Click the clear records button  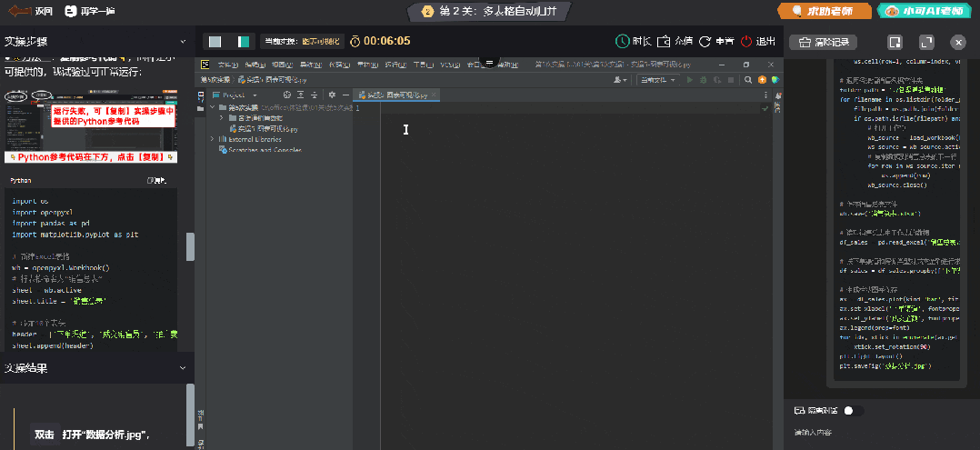pyautogui.click(x=824, y=42)
